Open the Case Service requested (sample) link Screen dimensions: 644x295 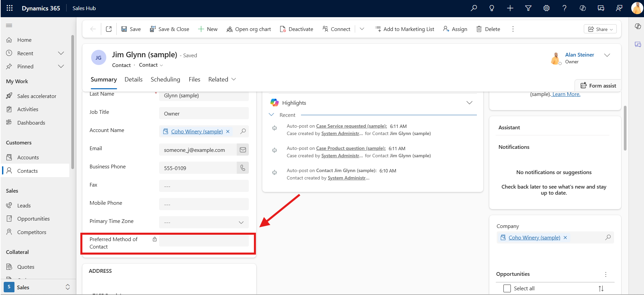pyautogui.click(x=351, y=126)
